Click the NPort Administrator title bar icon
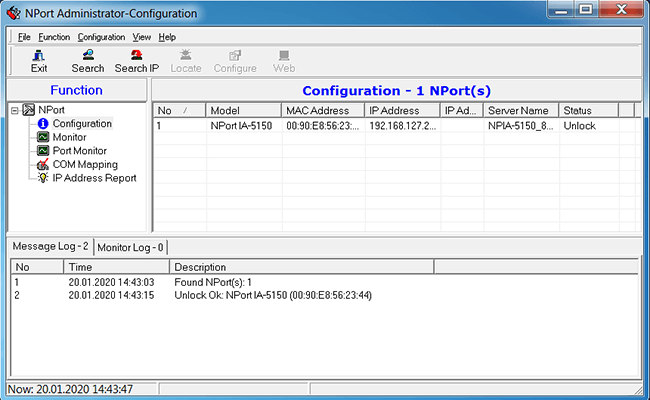Viewport: 650px width, 400px height. (x=13, y=13)
